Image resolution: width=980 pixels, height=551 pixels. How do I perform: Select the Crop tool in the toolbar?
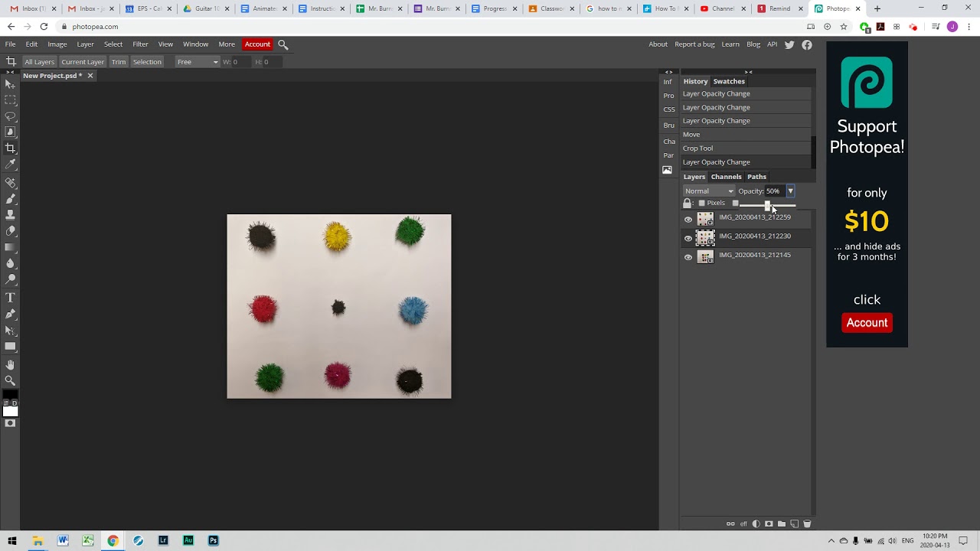tap(10, 148)
